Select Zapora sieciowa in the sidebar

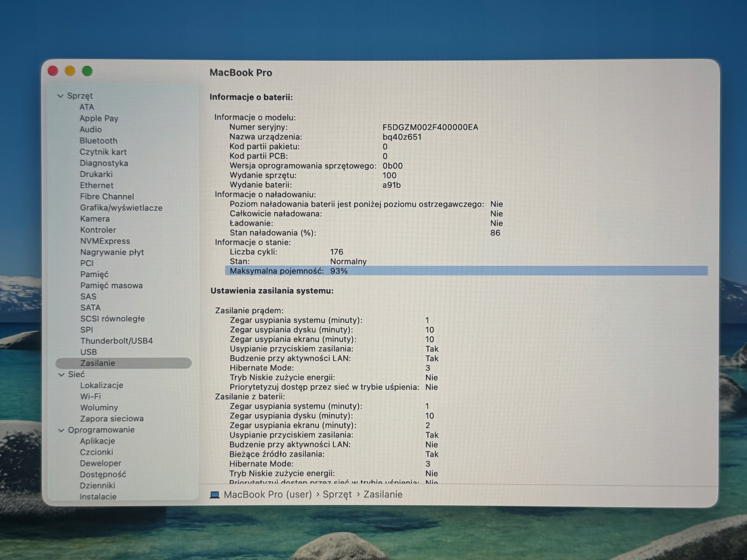112,419
